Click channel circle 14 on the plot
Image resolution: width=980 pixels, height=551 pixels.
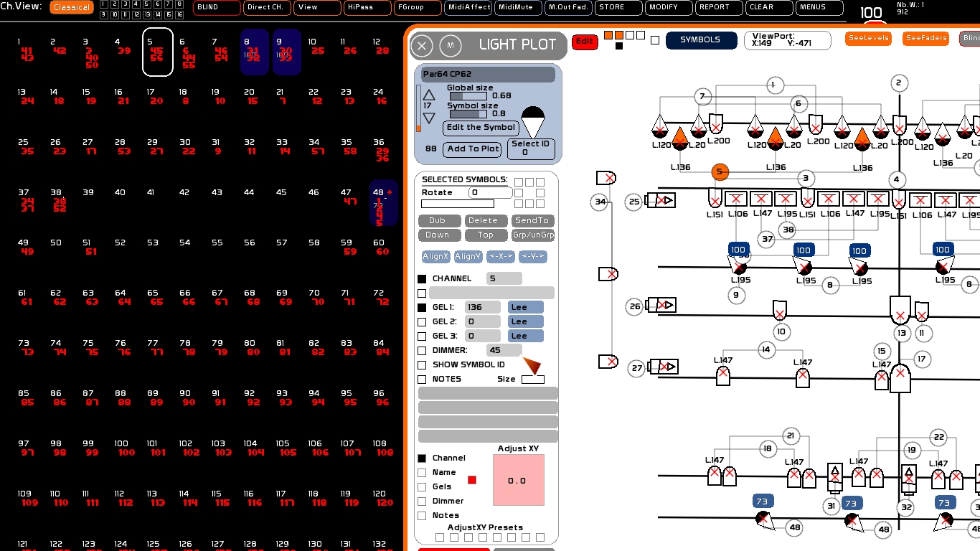point(766,349)
